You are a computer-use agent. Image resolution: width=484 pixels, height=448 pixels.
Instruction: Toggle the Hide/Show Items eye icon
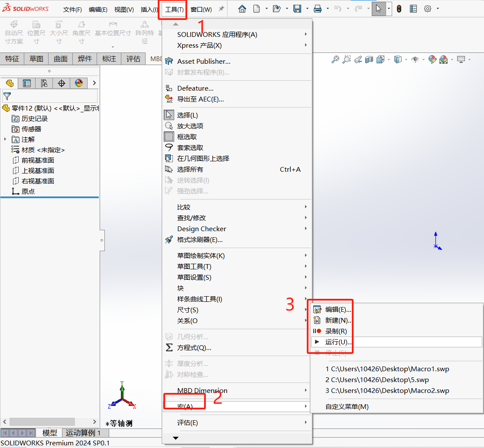point(415,59)
